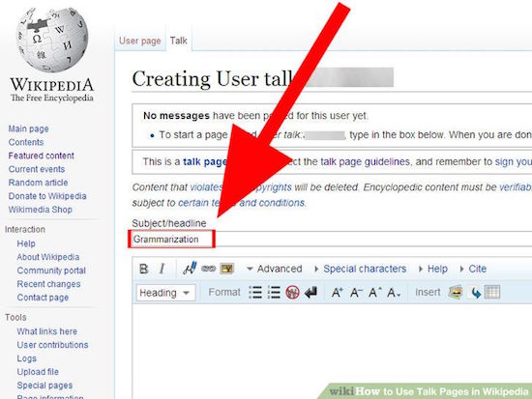Click the redirect arrow icon

coord(475,292)
